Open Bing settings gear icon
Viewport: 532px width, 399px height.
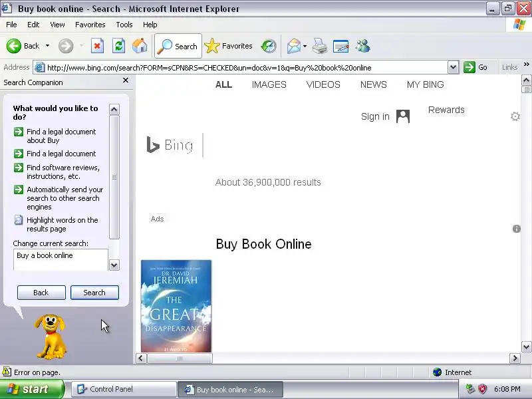click(515, 116)
